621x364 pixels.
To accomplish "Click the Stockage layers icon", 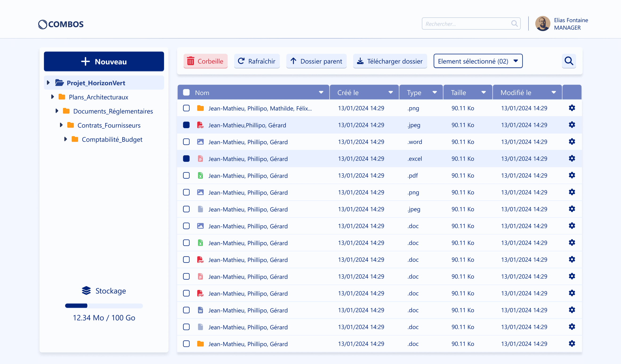I will point(86,291).
